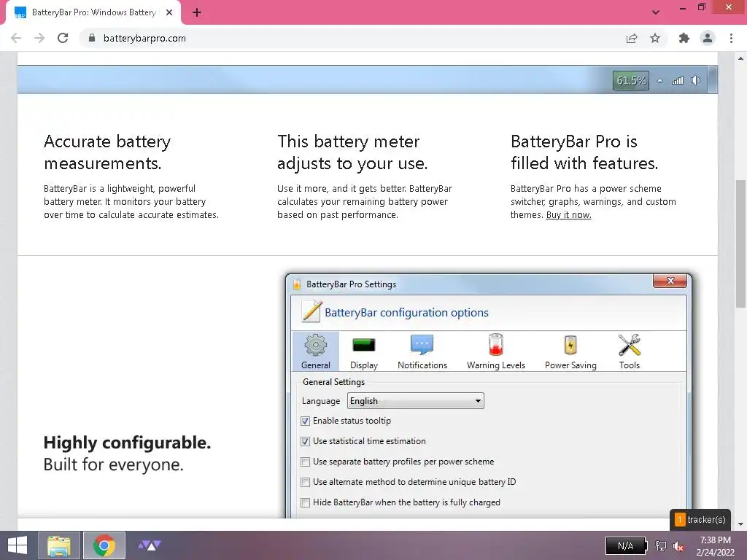
Task: Click the scrollbar down arrow
Action: pyautogui.click(x=740, y=524)
